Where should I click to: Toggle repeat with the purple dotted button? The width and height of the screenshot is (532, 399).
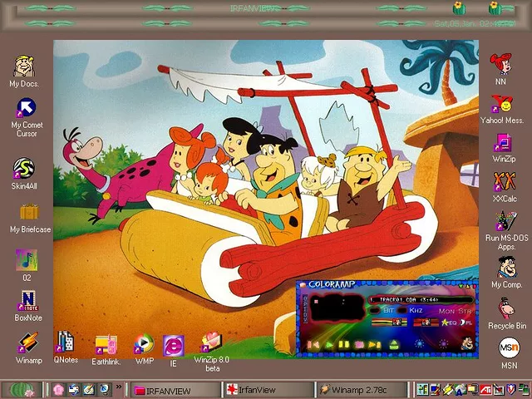click(443, 343)
